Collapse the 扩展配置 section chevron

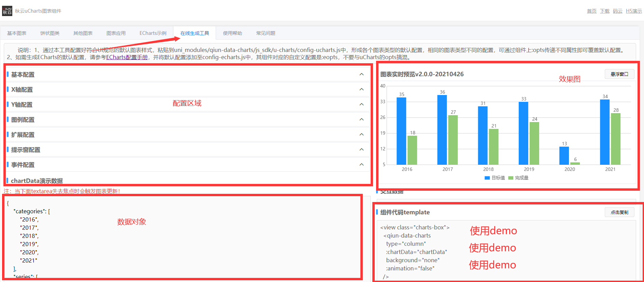tap(361, 134)
